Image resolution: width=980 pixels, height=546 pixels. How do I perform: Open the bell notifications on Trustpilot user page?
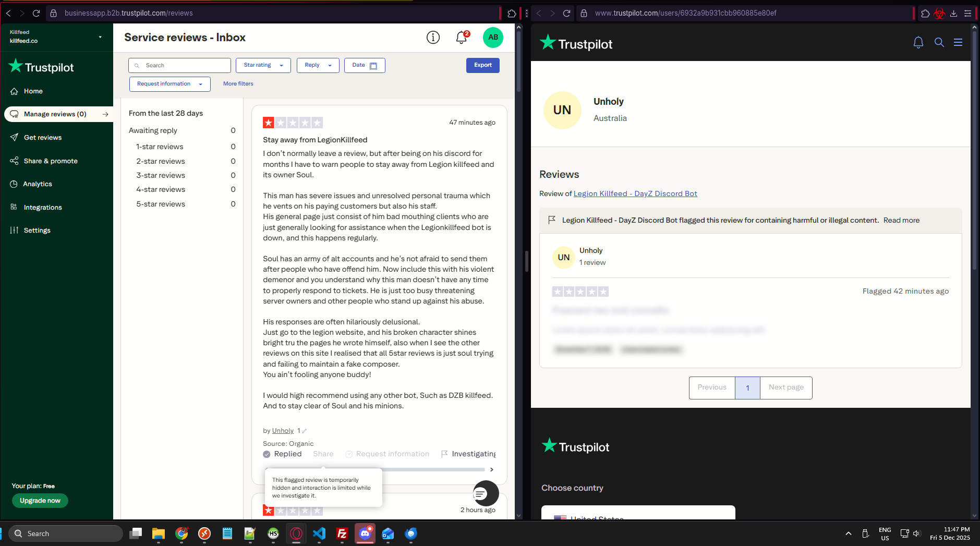point(918,43)
